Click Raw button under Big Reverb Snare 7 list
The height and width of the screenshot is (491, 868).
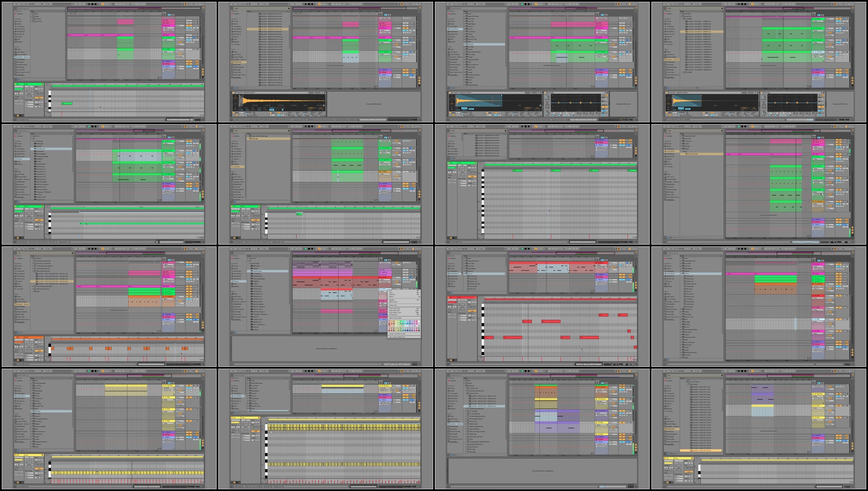point(288,88)
